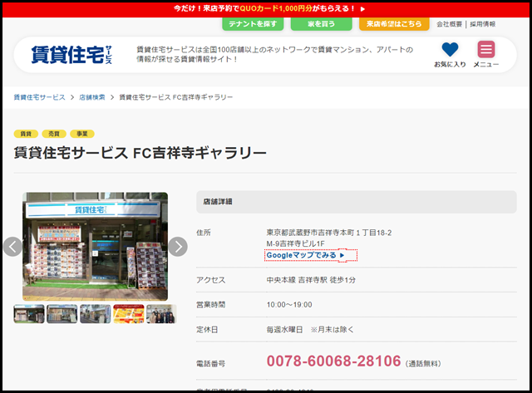
Task: Advance to the next store photo
Action: pyautogui.click(x=178, y=247)
